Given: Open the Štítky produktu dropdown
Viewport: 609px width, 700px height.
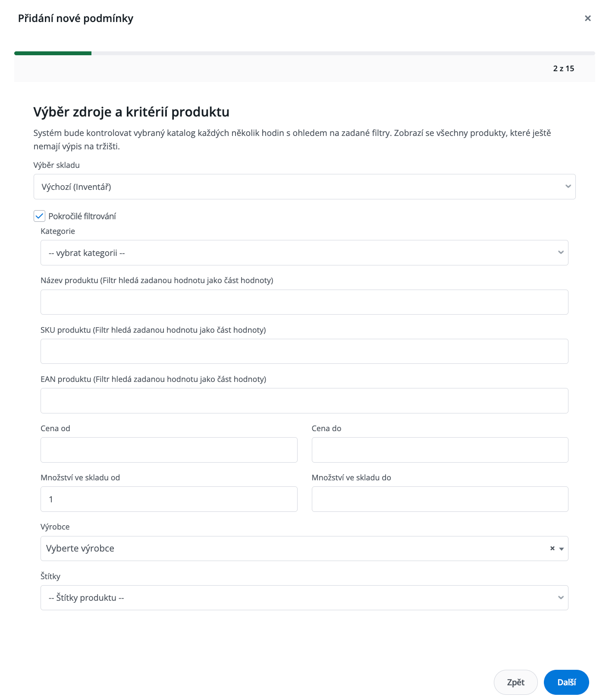Looking at the screenshot, I should (x=304, y=598).
